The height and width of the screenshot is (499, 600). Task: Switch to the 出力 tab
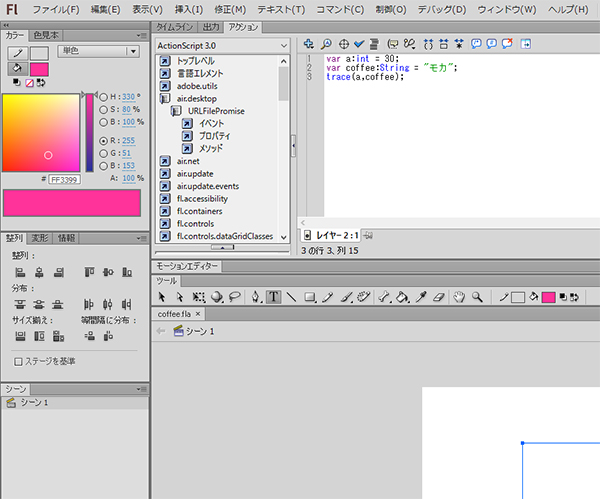tap(211, 27)
